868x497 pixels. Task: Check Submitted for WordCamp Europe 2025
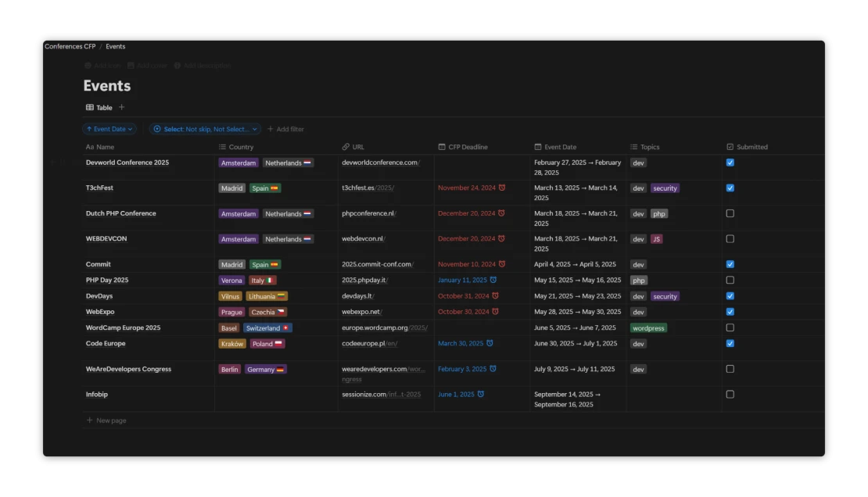coord(730,327)
